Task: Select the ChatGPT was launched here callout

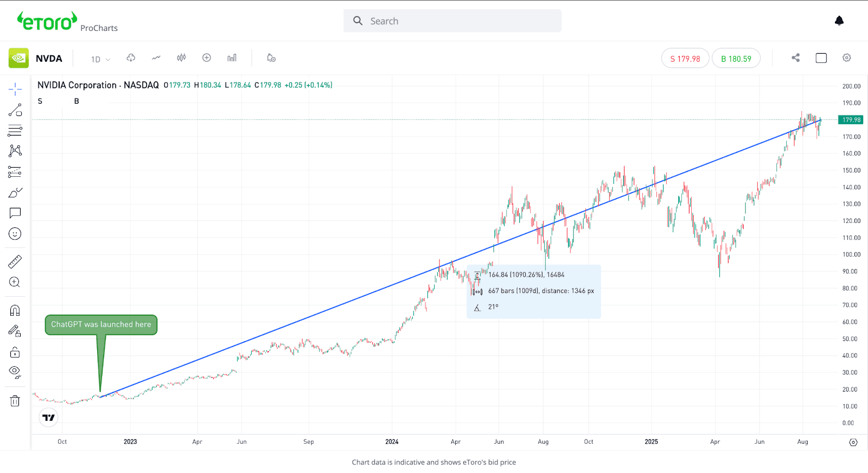Action: 101,324
